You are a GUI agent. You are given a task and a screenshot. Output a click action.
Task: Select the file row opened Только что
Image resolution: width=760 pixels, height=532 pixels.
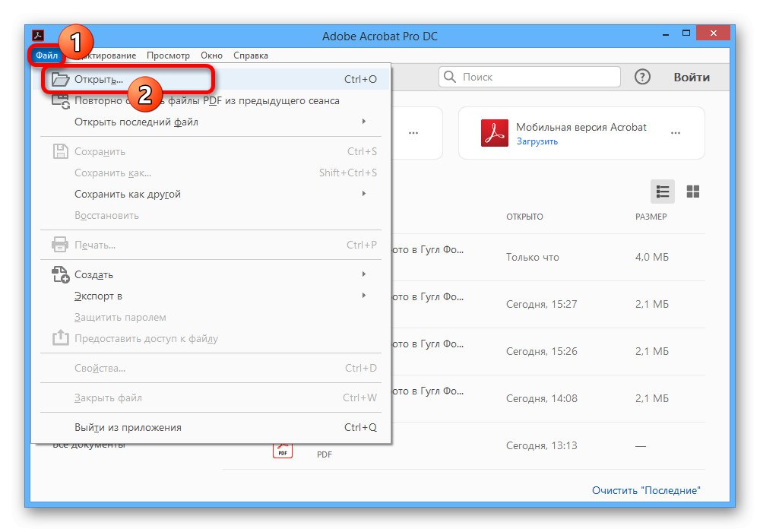[548, 258]
